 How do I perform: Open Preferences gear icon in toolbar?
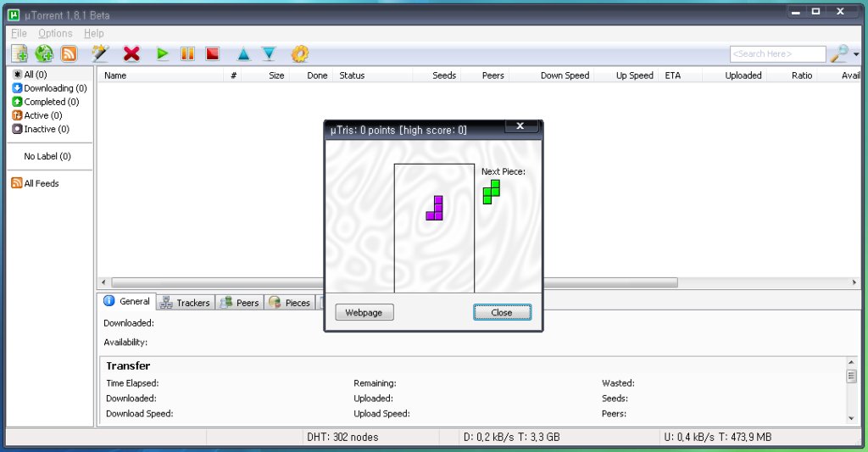click(x=299, y=53)
